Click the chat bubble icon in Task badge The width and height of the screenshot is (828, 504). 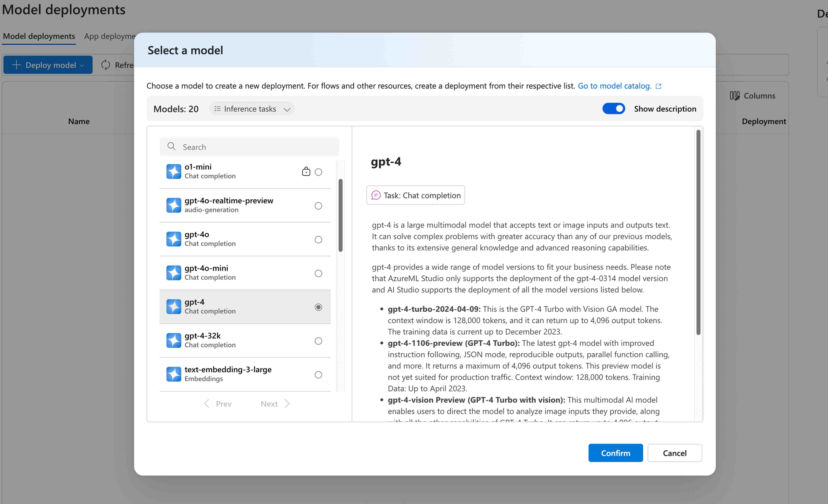(376, 195)
